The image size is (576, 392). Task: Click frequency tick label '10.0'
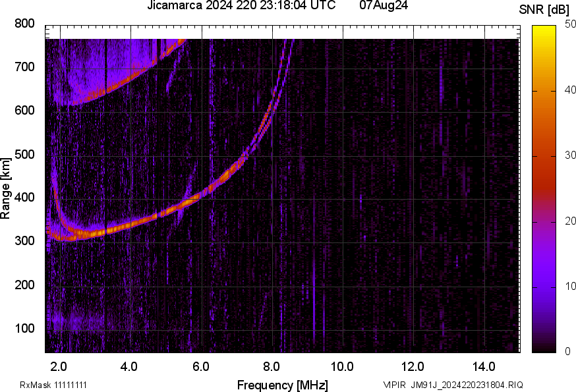[342, 367]
